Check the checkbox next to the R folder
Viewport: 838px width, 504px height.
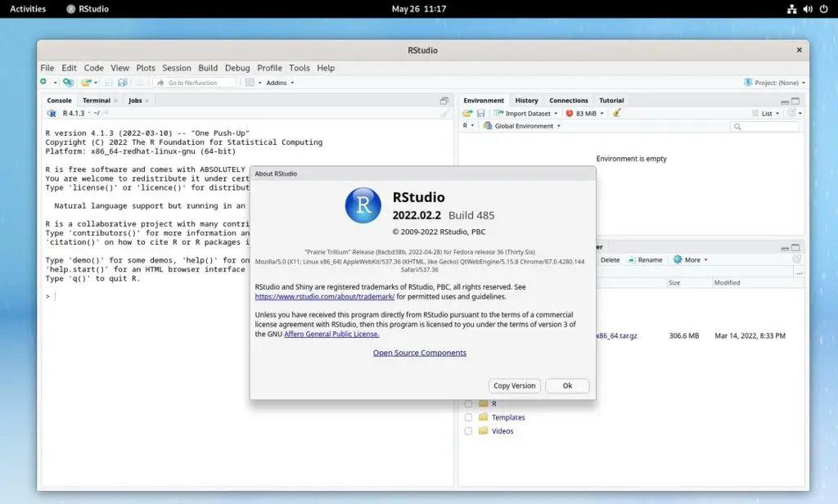(468, 403)
